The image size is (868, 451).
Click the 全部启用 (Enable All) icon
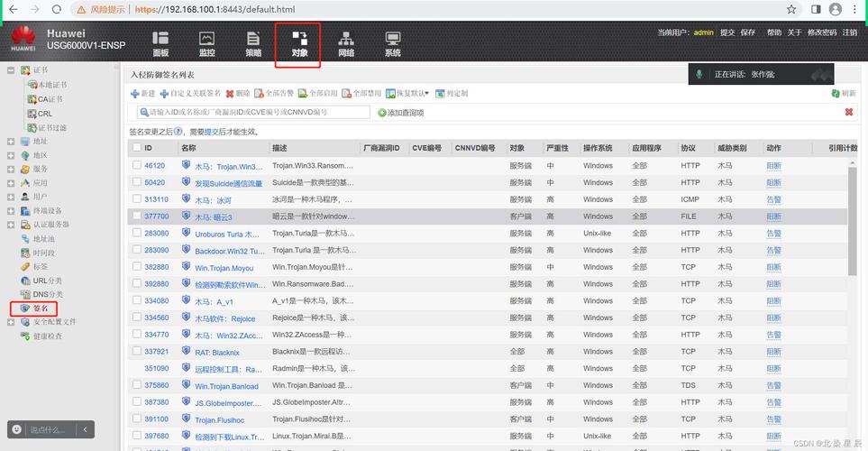coord(303,93)
